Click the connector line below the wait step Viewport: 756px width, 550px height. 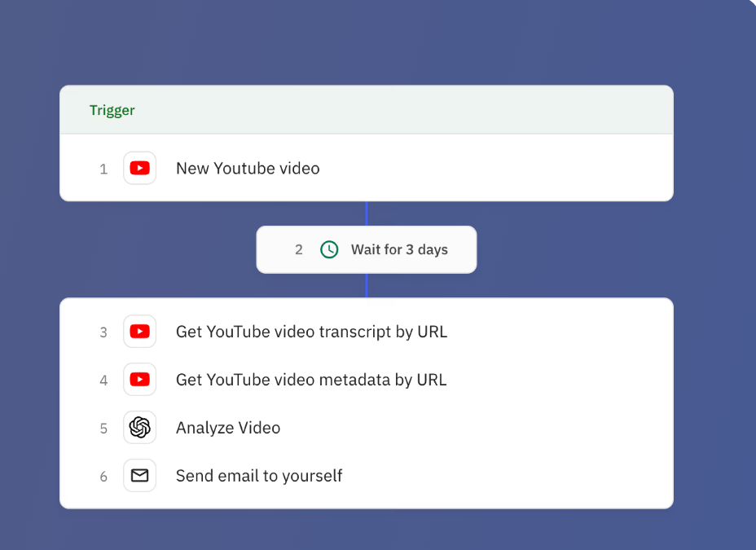point(367,285)
